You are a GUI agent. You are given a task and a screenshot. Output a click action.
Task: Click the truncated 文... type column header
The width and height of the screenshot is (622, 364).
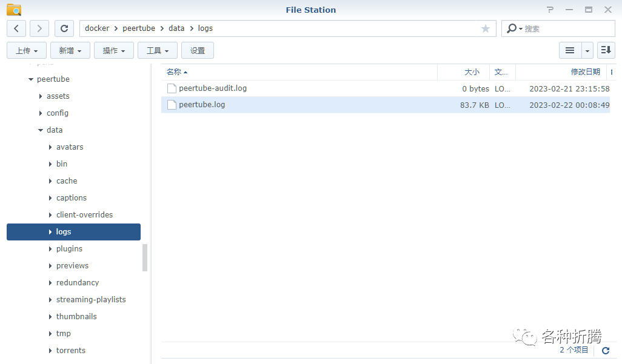point(501,71)
